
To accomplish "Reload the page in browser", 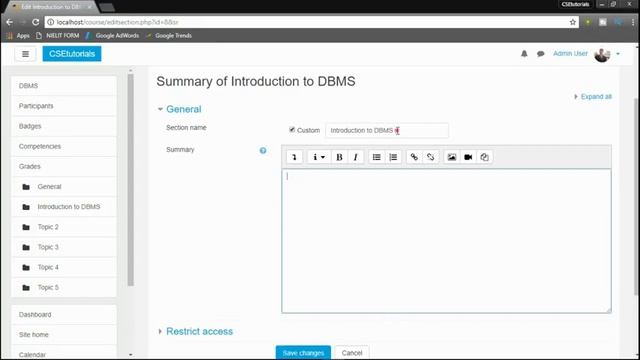I will pos(36,22).
